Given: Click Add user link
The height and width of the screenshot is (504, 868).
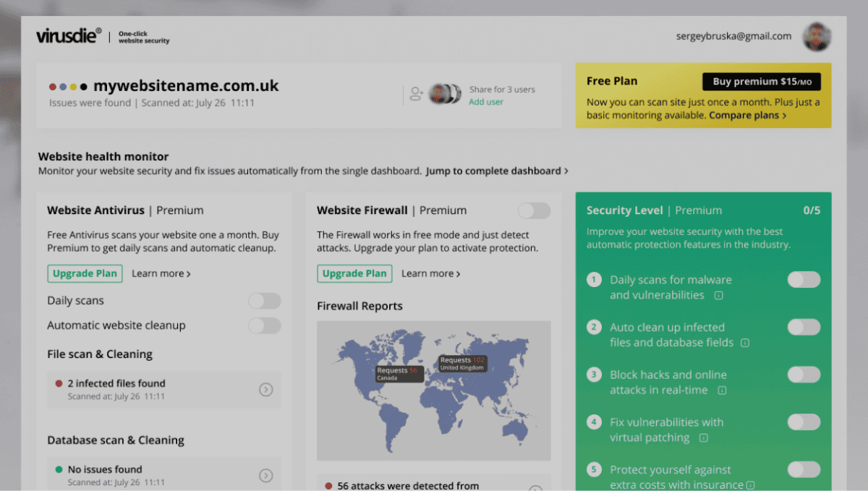Looking at the screenshot, I should (486, 102).
